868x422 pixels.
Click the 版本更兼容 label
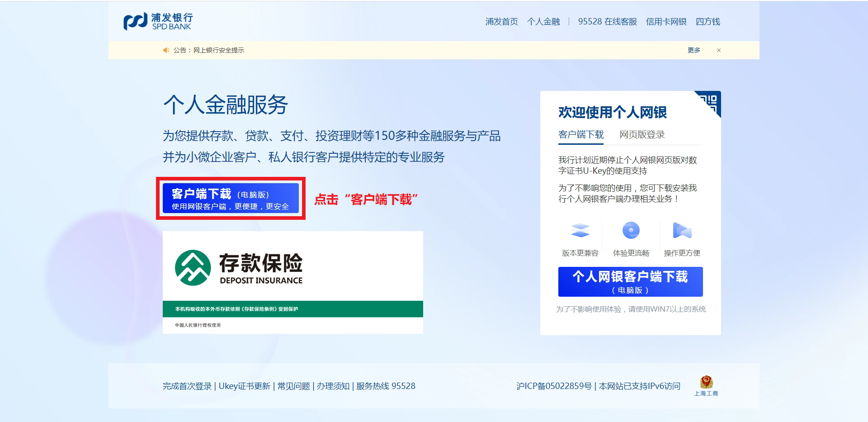pyautogui.click(x=580, y=253)
